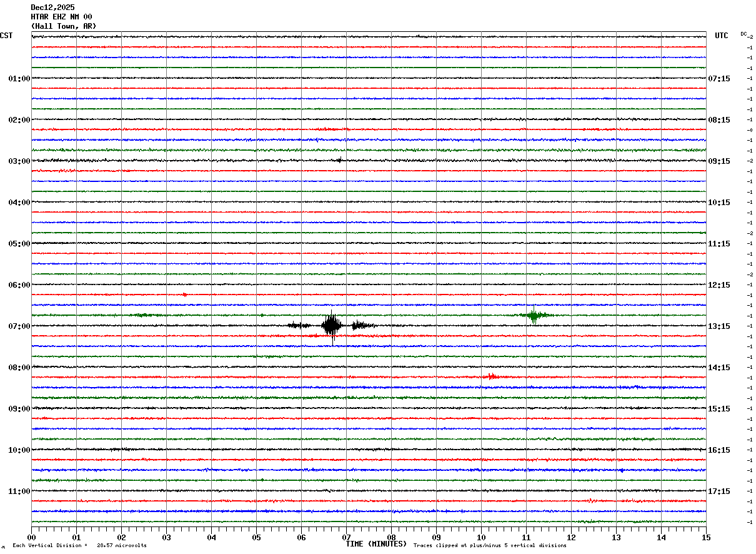Select the 02:00 CST time label
The height and width of the screenshot is (554, 756).
19,120
